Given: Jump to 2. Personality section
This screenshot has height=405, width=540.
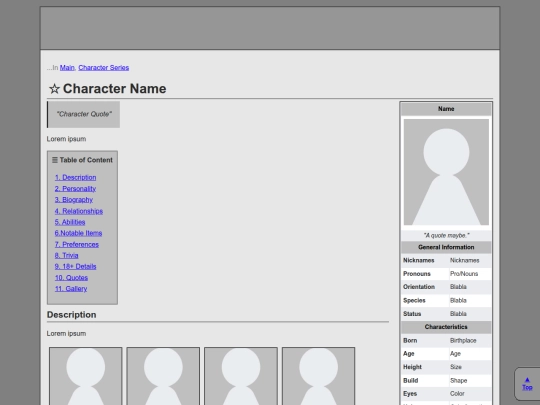Looking at the screenshot, I should point(75,189).
